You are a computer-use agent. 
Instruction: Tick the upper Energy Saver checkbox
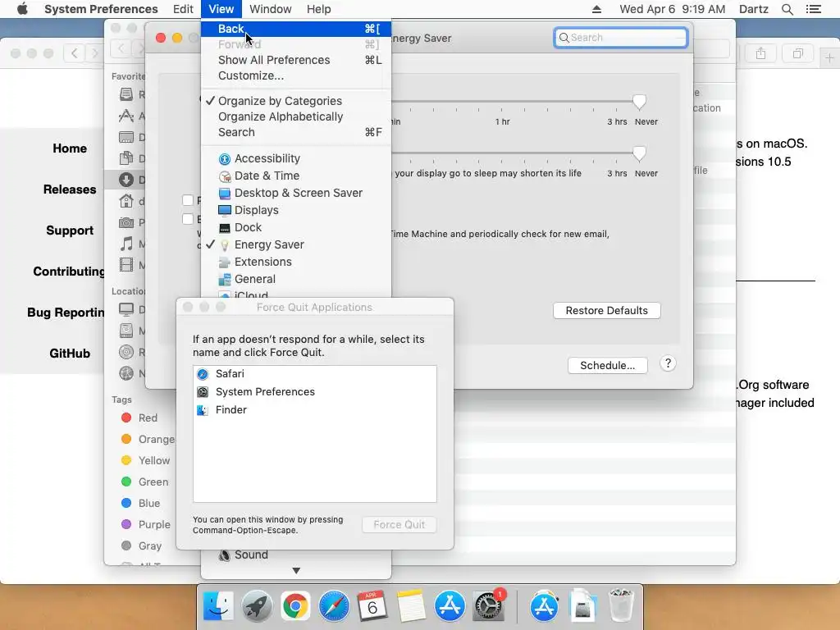[188, 200]
